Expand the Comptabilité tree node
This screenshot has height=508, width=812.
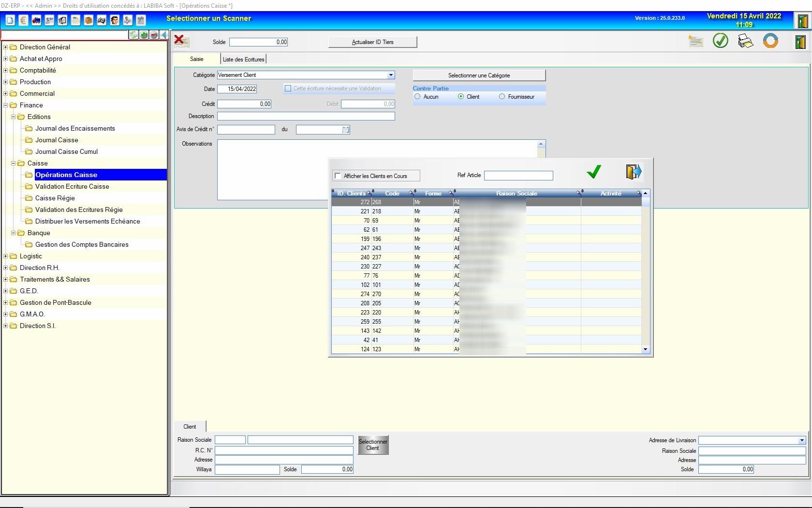[x=6, y=70]
